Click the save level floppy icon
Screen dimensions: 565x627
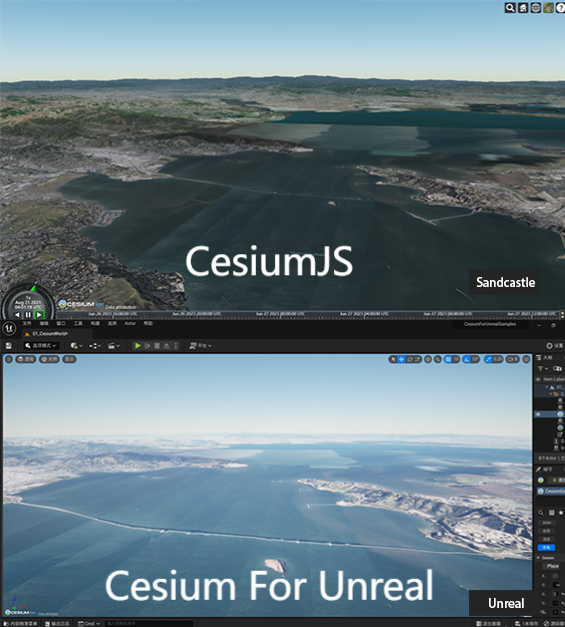(9, 345)
